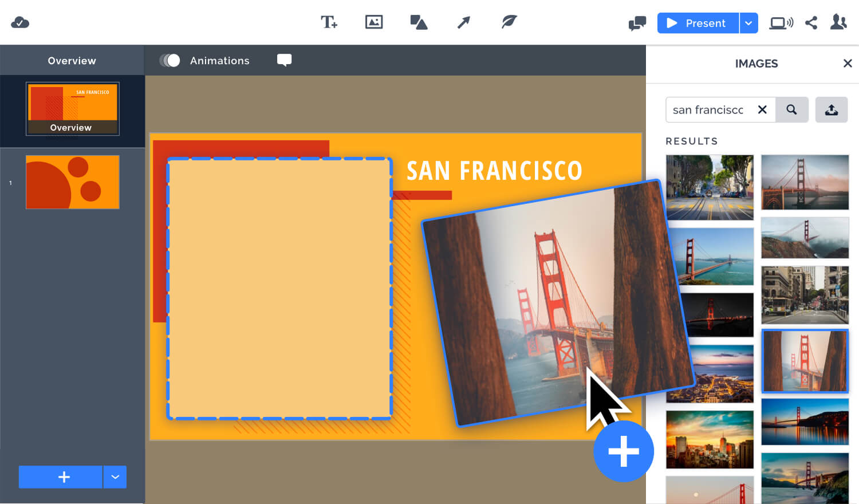This screenshot has width=859, height=504.
Task: Open the collaborators panel
Action: [x=838, y=23]
